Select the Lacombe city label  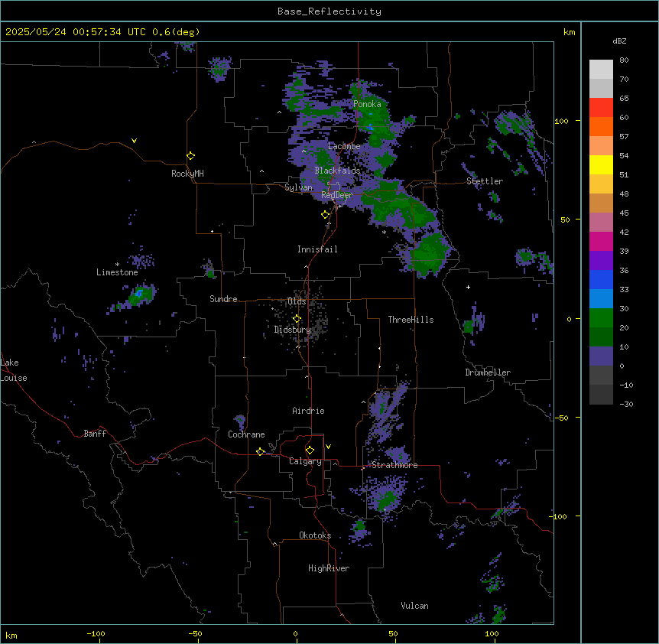click(344, 146)
